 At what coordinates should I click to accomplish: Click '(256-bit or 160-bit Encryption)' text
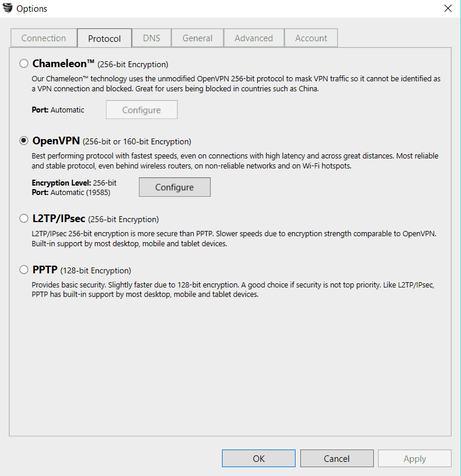click(x=137, y=142)
